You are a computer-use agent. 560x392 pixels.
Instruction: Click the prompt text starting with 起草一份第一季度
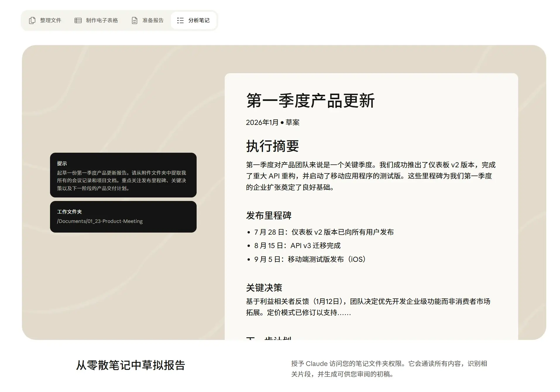pos(121,180)
